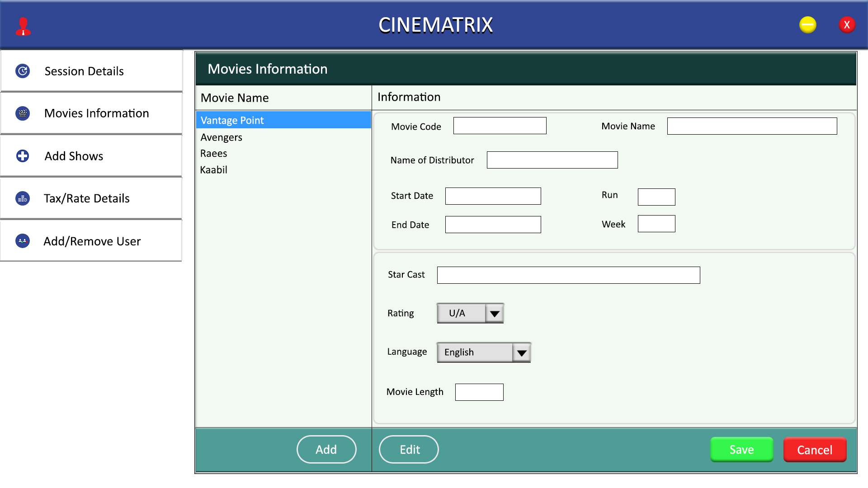Screen dimensions: 868x488
Task: Open Add/Remove User section
Action: [x=91, y=241]
